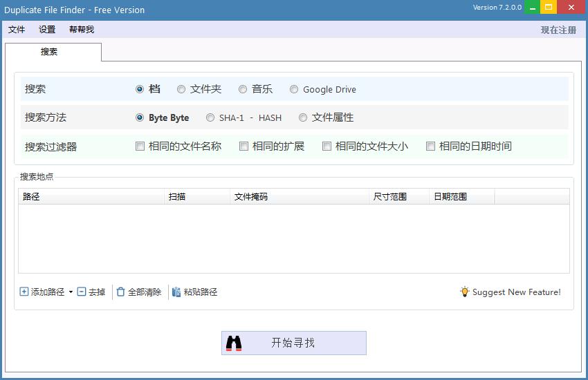The width and height of the screenshot is (588, 380).
Task: Choose the SHA-1 - HASH method
Action: click(210, 117)
